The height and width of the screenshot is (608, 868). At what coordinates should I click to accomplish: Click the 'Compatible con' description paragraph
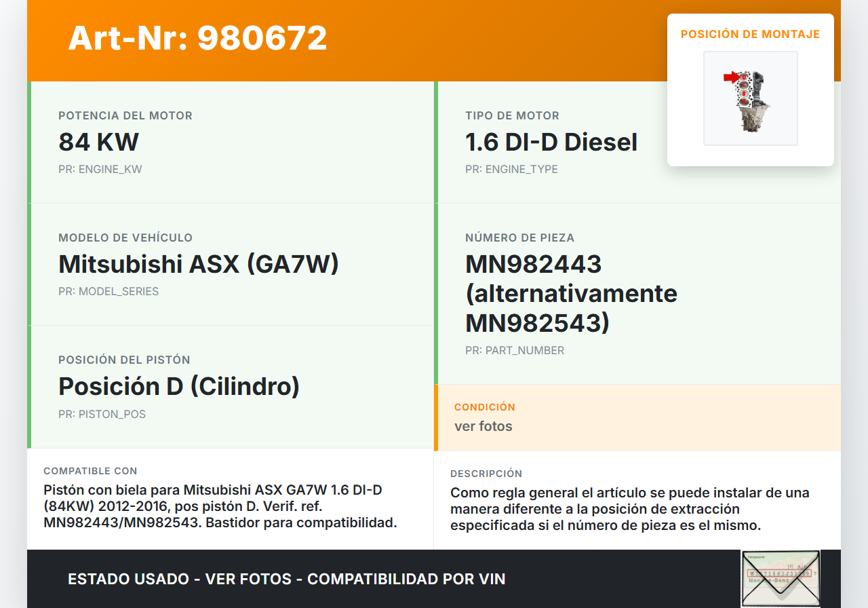coord(220,506)
